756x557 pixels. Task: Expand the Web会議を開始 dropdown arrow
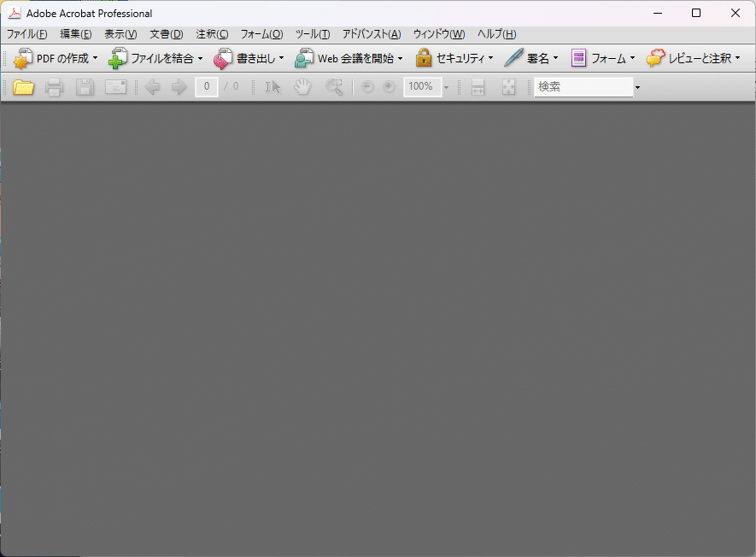[400, 58]
